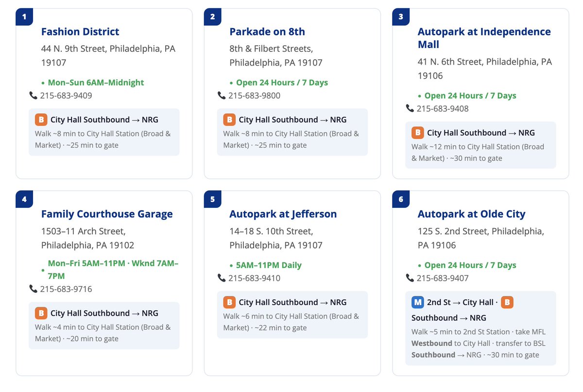Click the orange B line badge in Fashion District card
This screenshot has height=392, width=583.
tap(41, 119)
